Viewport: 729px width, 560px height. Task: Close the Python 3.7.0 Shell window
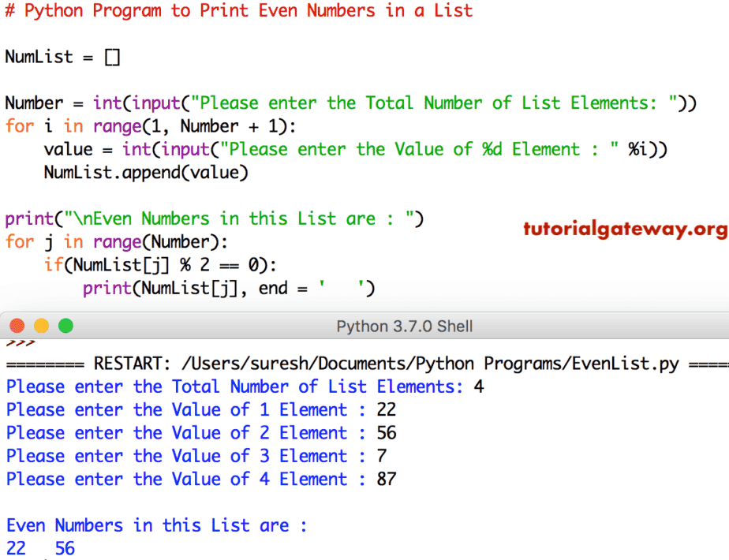coord(17,325)
